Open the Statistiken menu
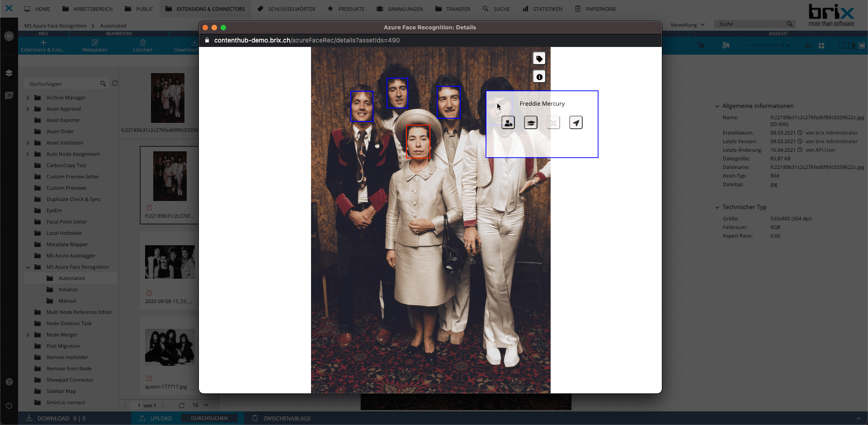The width and height of the screenshot is (868, 425). point(542,9)
